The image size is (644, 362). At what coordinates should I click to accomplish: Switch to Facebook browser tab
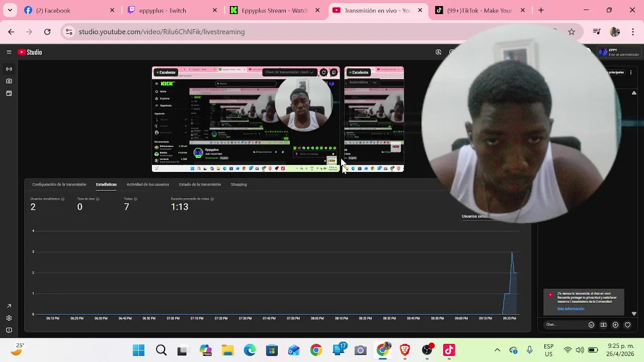click(x=69, y=10)
